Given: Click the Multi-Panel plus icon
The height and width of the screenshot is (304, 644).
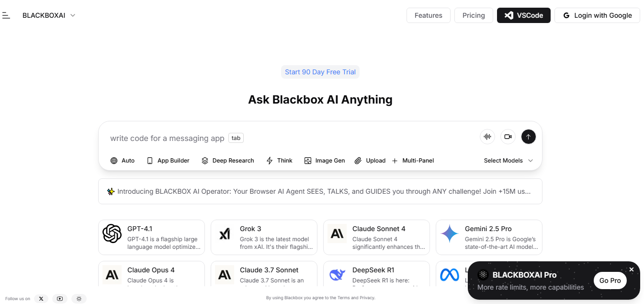Looking at the screenshot, I should [x=395, y=160].
